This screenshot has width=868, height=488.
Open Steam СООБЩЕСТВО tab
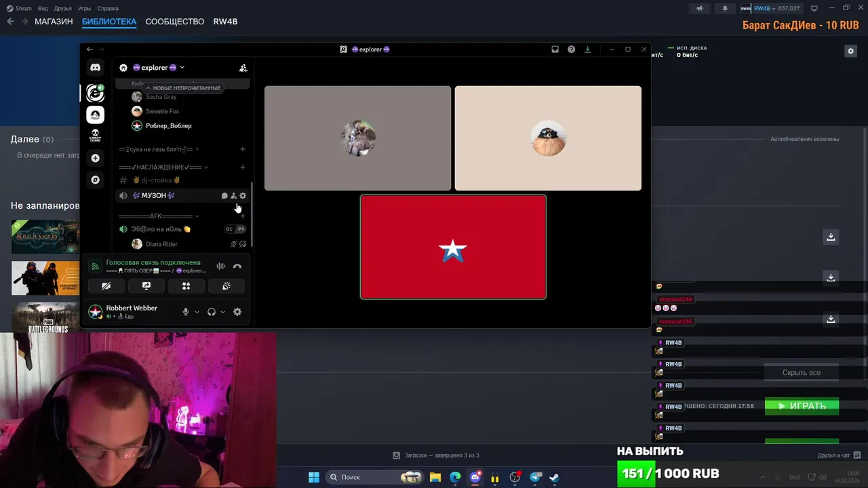click(x=174, y=22)
